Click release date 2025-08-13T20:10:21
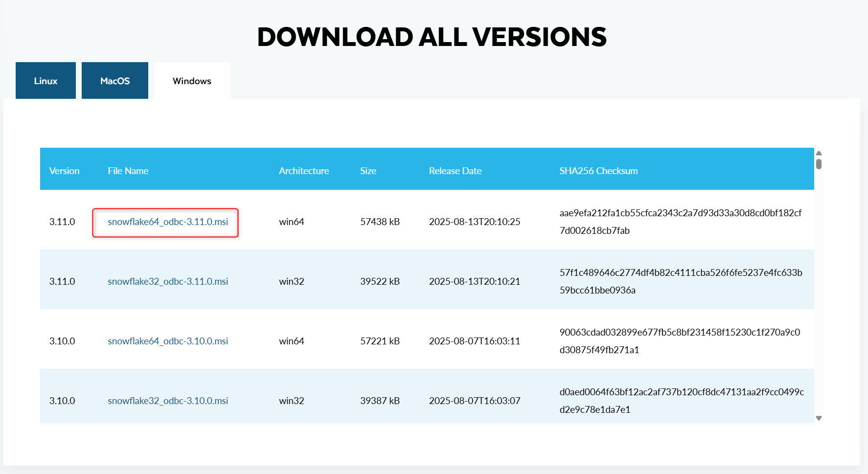Viewport: 868px width, 474px height. coord(475,281)
